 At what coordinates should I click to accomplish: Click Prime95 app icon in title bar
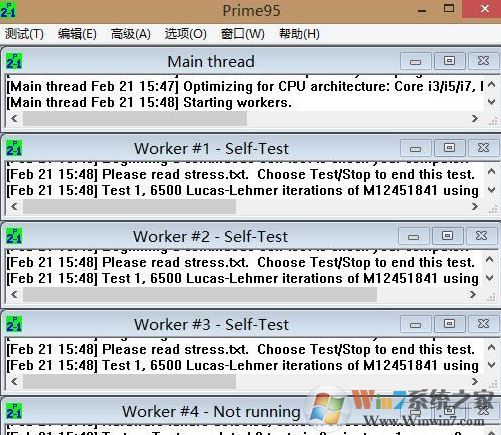point(8,10)
